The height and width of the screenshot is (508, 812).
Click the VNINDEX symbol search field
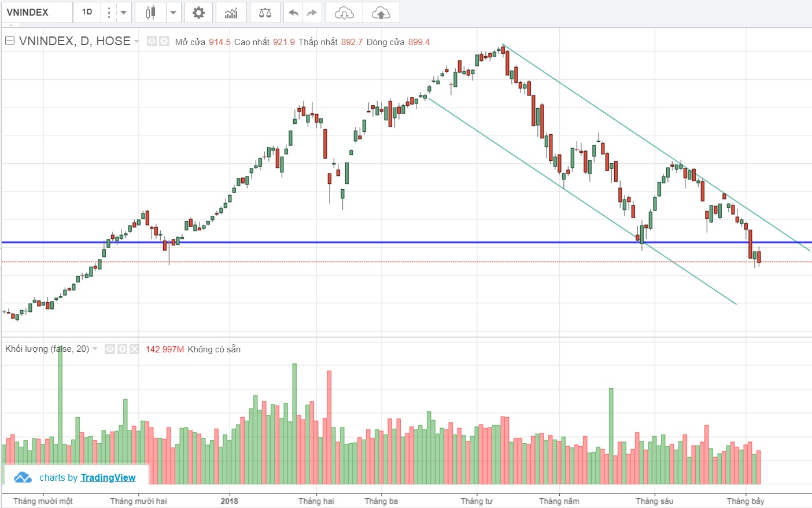tap(37, 12)
